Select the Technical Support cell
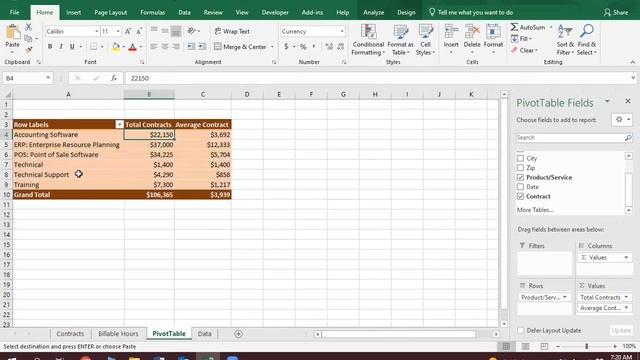The height and width of the screenshot is (360, 640). 68,175
